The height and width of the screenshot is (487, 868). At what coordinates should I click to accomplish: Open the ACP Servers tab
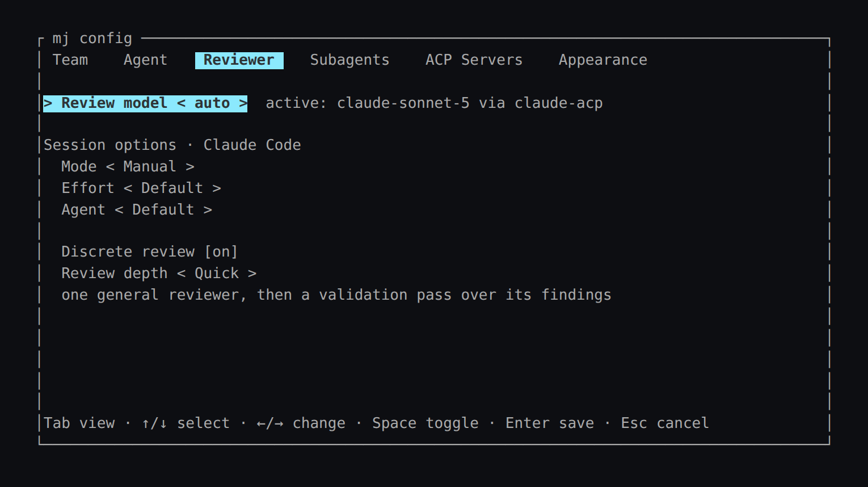(x=474, y=60)
